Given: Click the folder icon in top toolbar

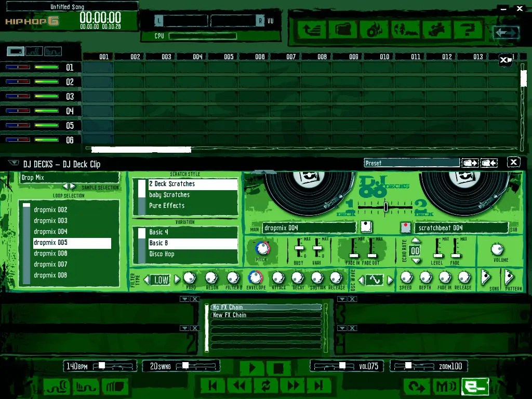Looking at the screenshot, I should [342, 30].
